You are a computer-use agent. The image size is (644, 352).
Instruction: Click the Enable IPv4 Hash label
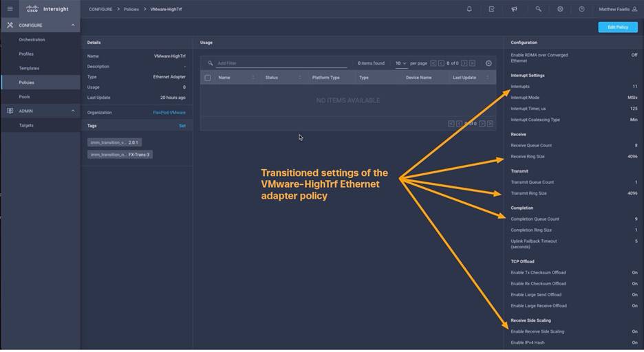click(527, 342)
